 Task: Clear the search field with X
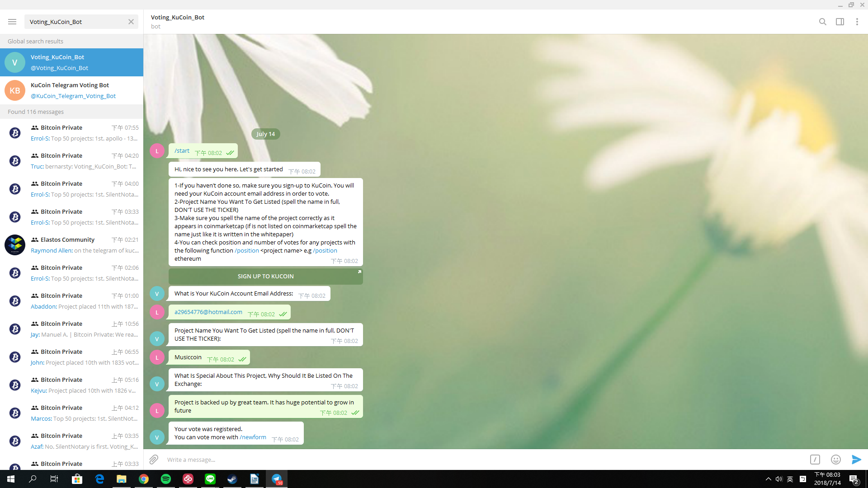(x=131, y=22)
